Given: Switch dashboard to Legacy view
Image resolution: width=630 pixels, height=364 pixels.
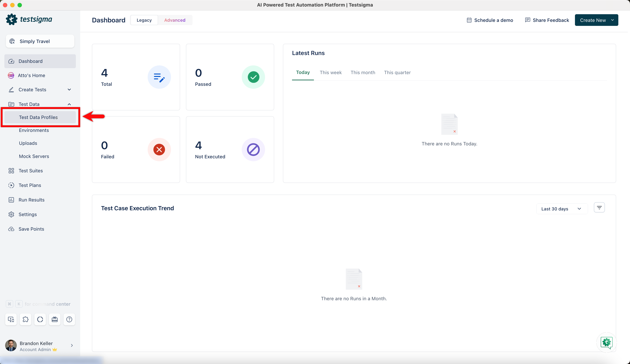Looking at the screenshot, I should (x=144, y=20).
